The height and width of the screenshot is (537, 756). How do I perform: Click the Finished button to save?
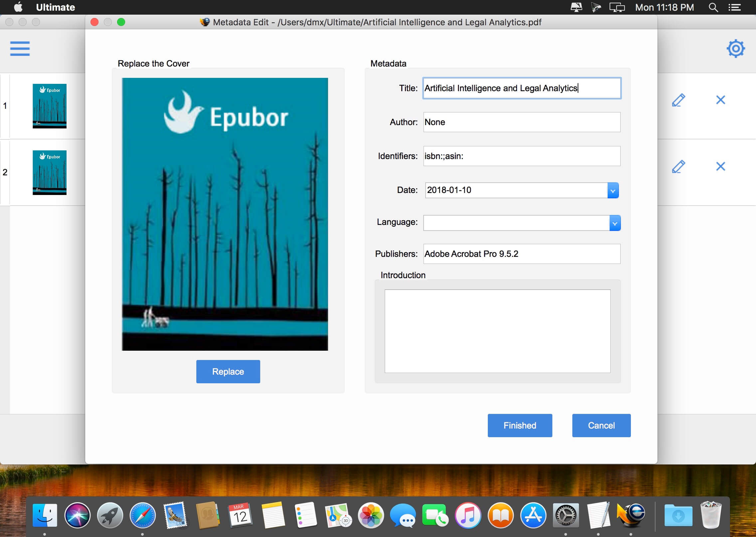[519, 426]
